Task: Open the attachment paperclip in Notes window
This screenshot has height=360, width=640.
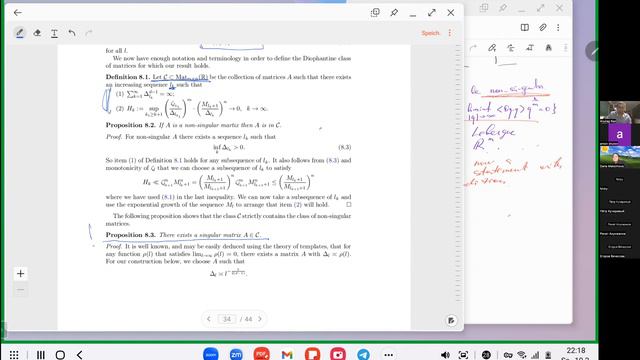Action: coord(542,27)
